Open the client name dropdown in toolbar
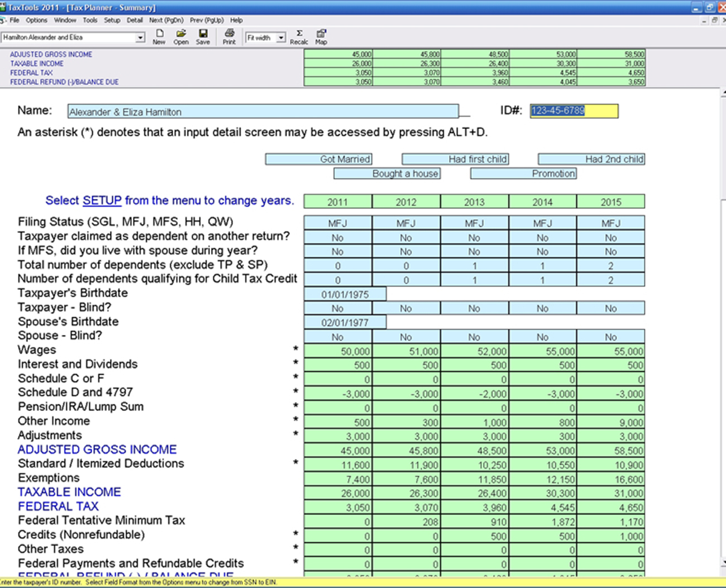Screen dimensions: 726x588 (140, 37)
